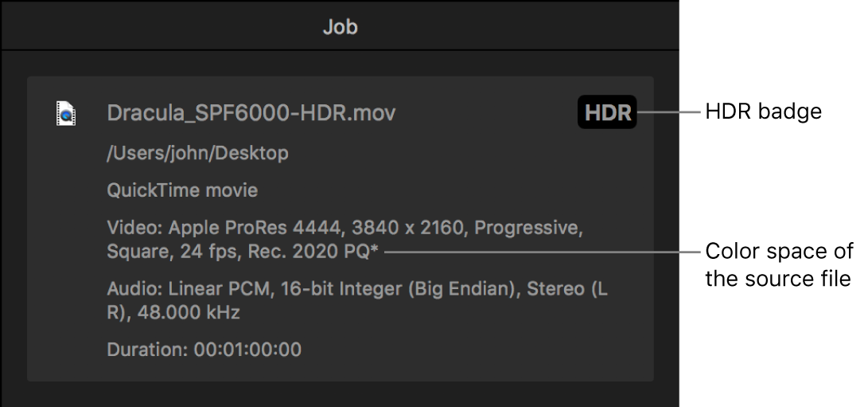868x407 pixels.
Task: Click the Duration 00:01:00:00 line
Action: pos(204,350)
